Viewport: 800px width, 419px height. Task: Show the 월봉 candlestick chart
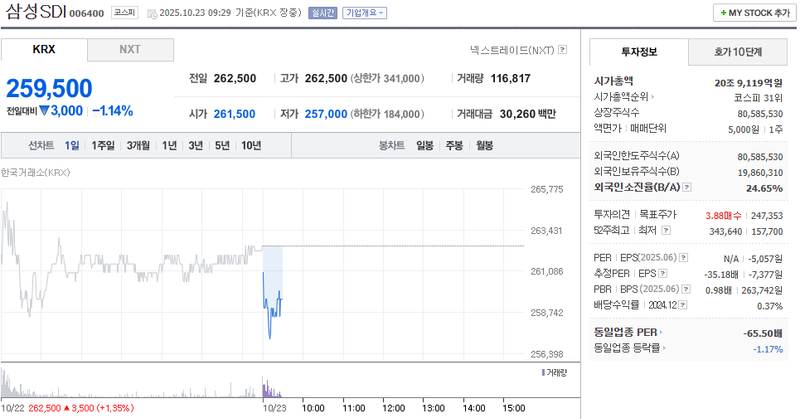click(x=485, y=146)
